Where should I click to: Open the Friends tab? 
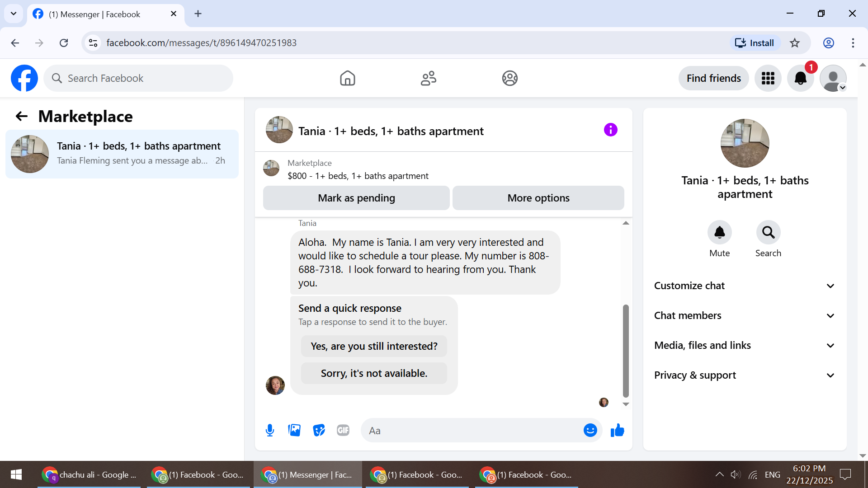pos(428,78)
